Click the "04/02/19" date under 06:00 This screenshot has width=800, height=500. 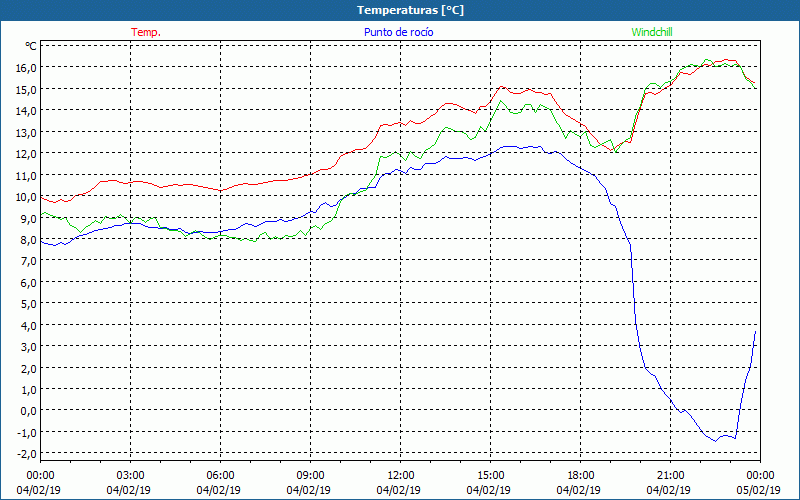pos(218,490)
